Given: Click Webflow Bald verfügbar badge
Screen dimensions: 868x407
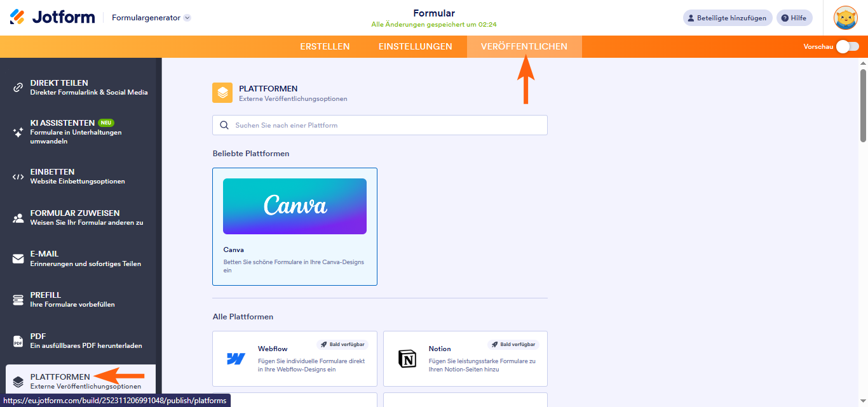Looking at the screenshot, I should click(342, 344).
